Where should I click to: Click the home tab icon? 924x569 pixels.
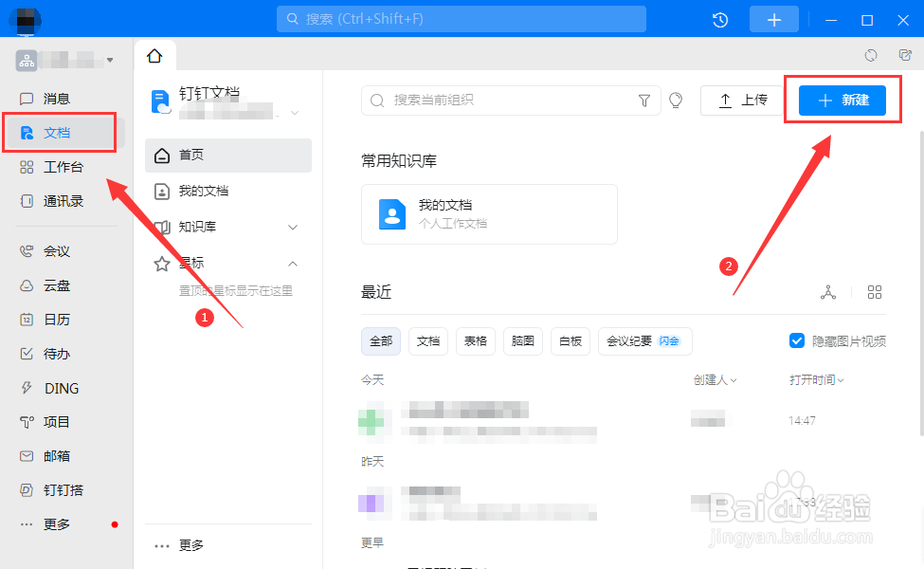tap(154, 56)
